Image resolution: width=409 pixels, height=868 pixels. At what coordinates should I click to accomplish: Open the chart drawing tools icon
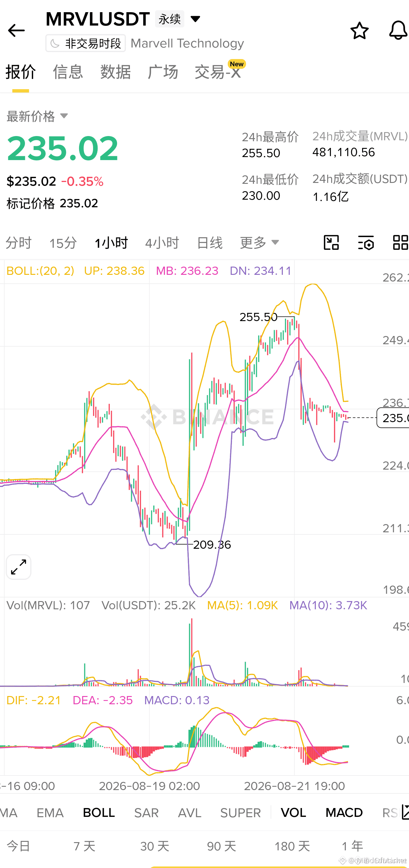click(331, 243)
